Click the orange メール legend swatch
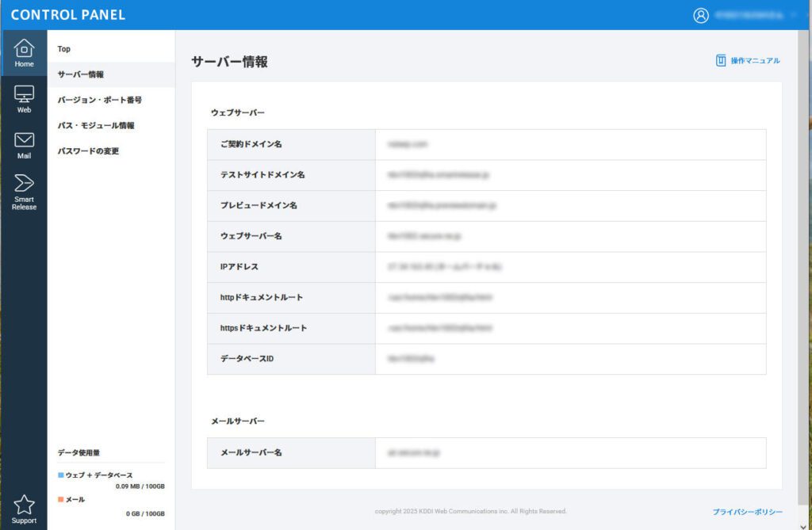The width and height of the screenshot is (812, 530). click(60, 499)
